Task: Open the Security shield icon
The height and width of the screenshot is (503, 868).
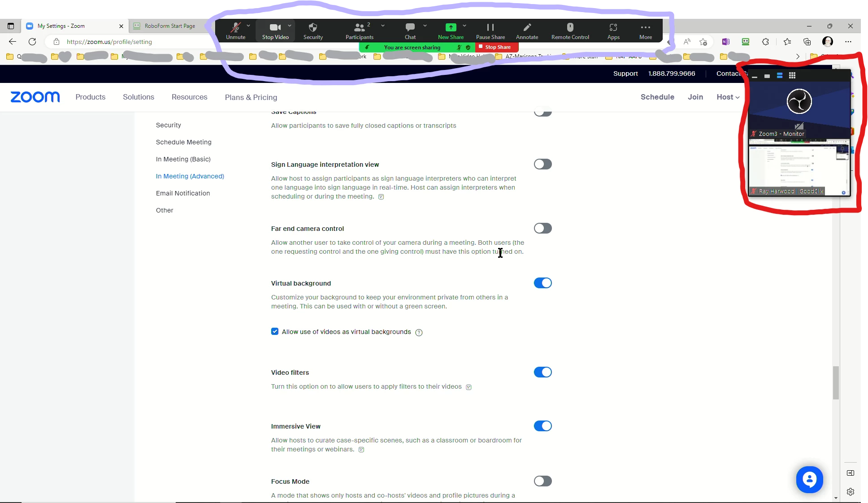Action: [x=313, y=28]
